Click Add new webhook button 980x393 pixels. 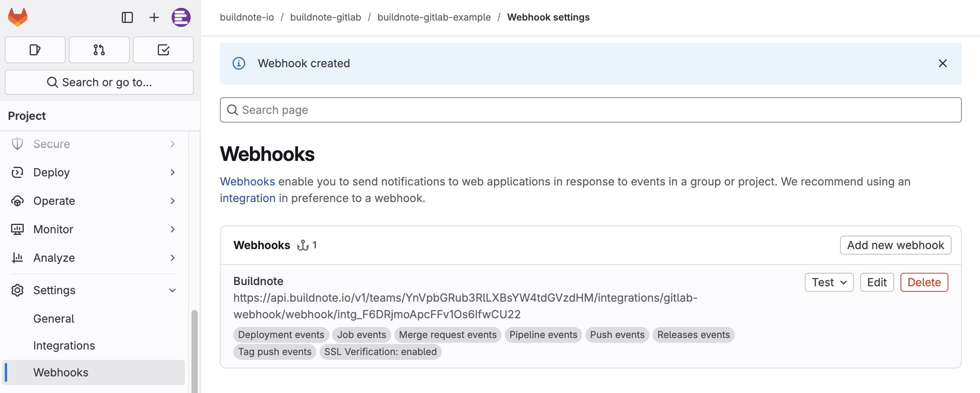click(x=896, y=245)
